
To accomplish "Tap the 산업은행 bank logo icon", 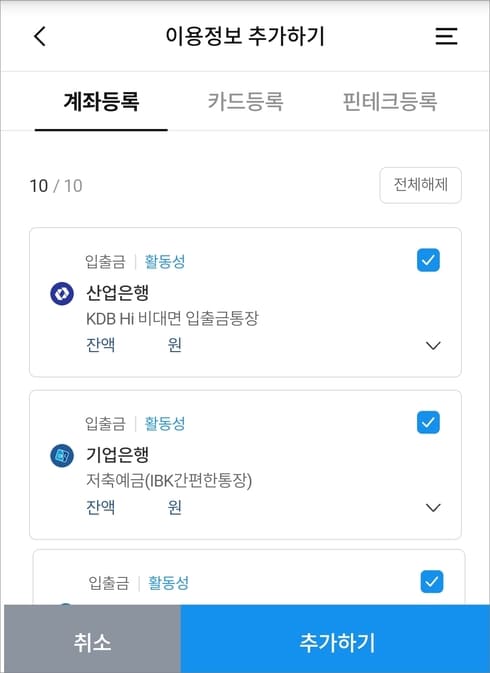I will coord(62,294).
